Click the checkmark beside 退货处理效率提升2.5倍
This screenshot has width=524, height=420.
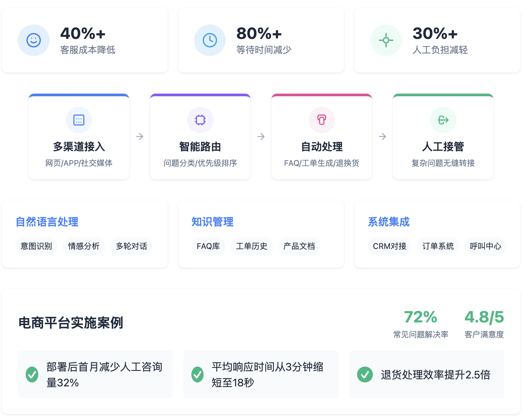(x=365, y=375)
